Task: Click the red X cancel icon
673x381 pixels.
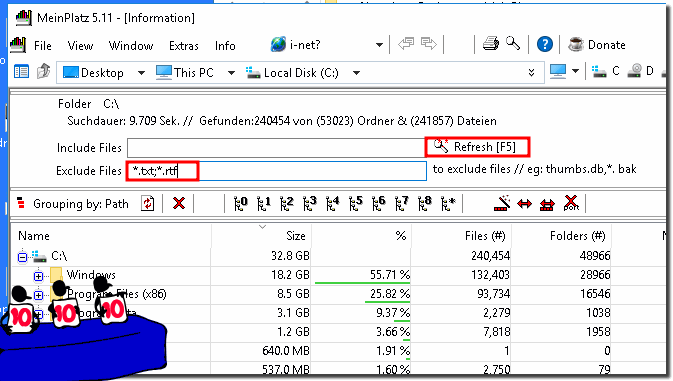Action: pos(179,203)
